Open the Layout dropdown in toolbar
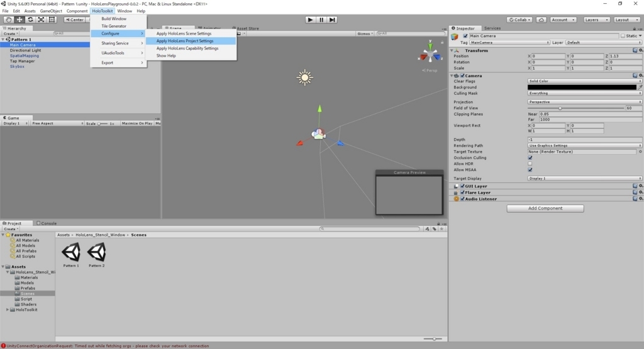The image size is (644, 349). (627, 19)
